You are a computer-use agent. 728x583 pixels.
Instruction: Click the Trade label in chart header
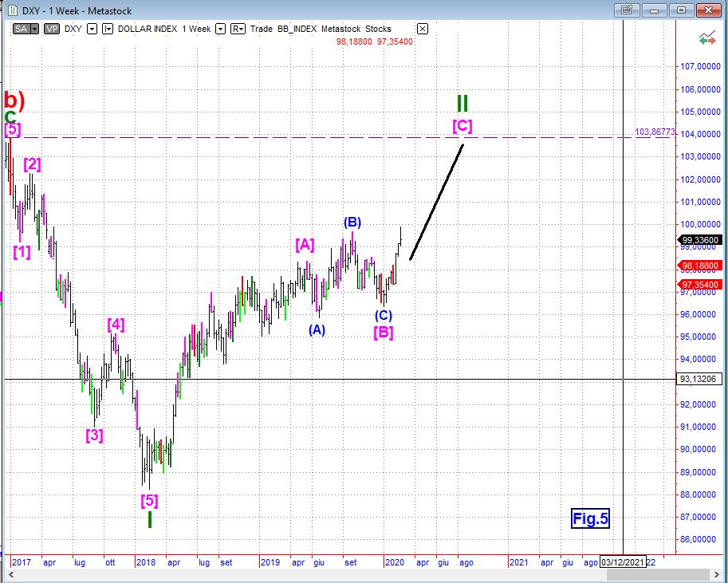click(262, 29)
